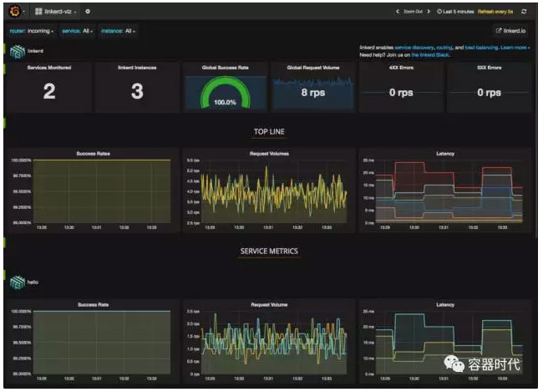
Task: Click the 5XX Errors panel title
Action: coord(489,68)
